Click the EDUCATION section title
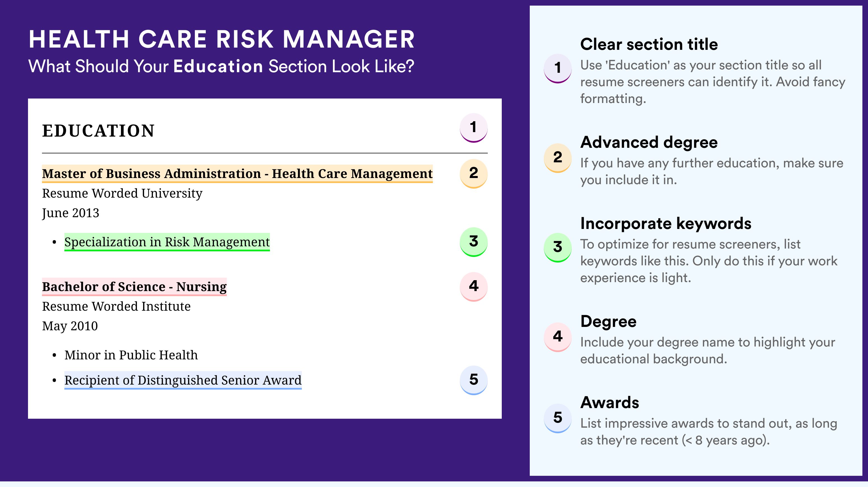868x487 pixels. (98, 131)
